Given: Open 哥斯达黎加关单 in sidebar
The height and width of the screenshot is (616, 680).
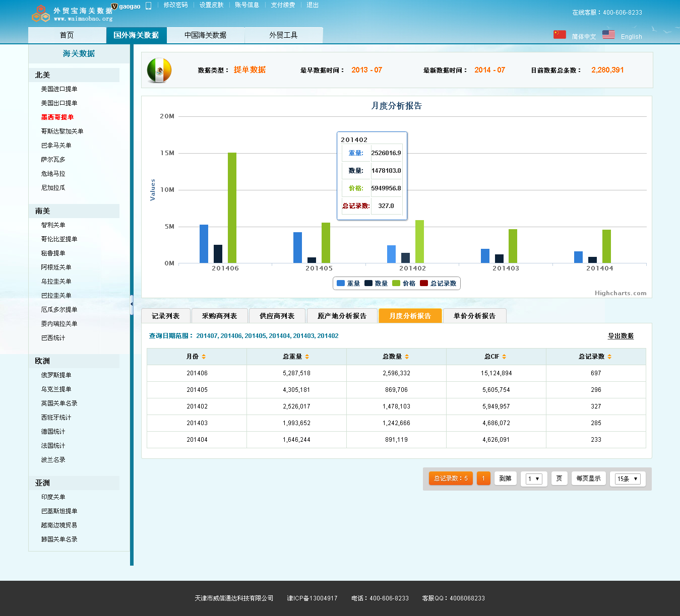Looking at the screenshot, I should coord(62,131).
